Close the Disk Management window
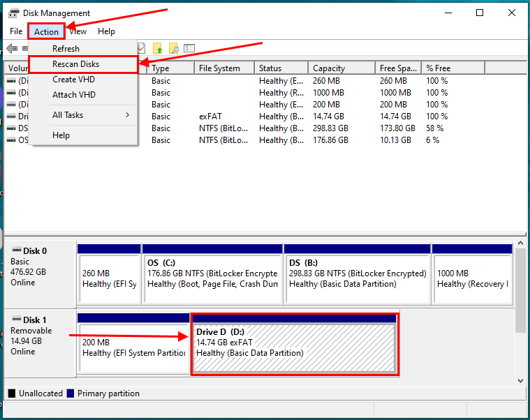This screenshot has width=530, height=420. point(512,13)
